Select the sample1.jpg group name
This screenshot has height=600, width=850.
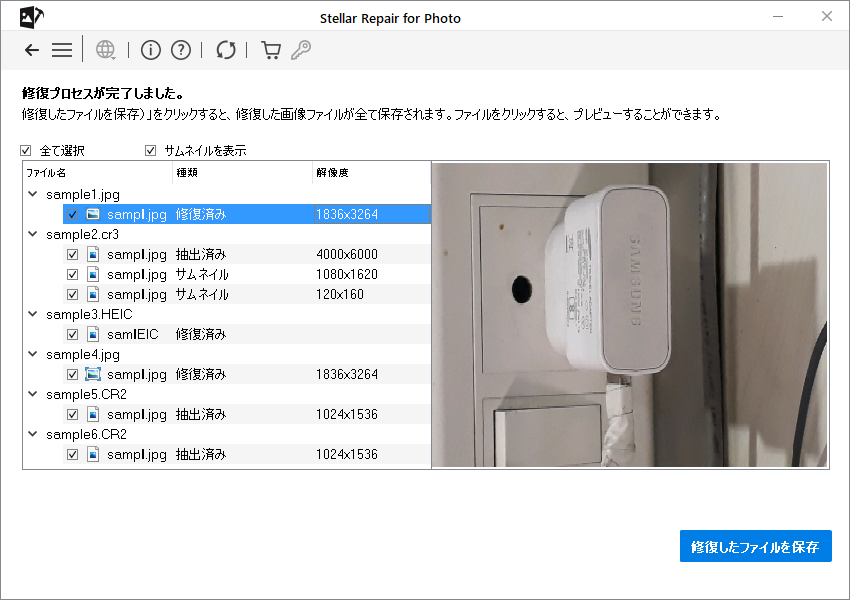point(83,195)
